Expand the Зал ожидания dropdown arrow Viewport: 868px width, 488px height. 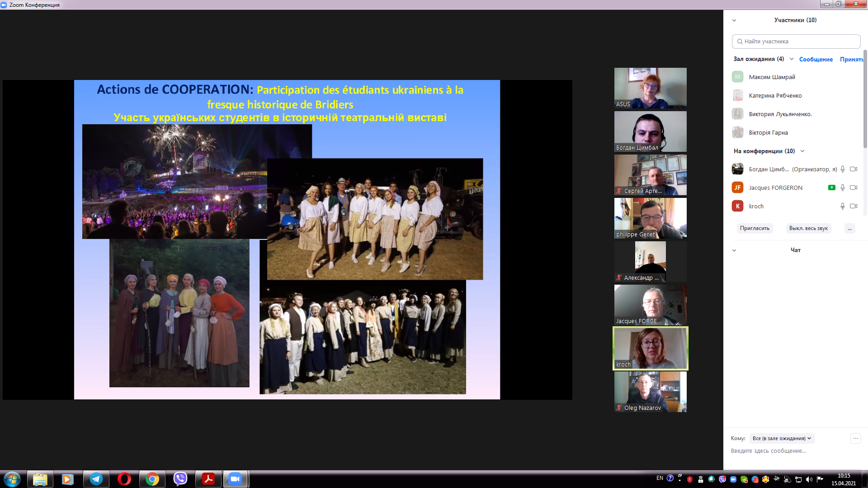[x=792, y=59]
